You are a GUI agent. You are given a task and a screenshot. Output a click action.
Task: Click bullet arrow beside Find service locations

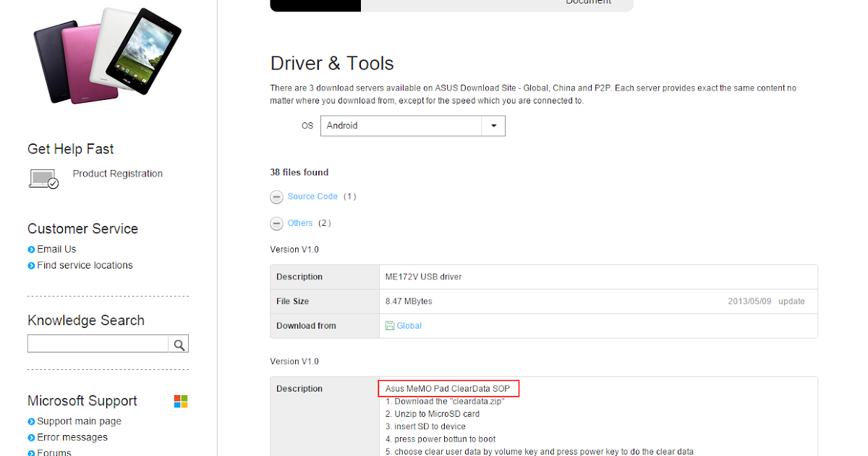[31, 266]
